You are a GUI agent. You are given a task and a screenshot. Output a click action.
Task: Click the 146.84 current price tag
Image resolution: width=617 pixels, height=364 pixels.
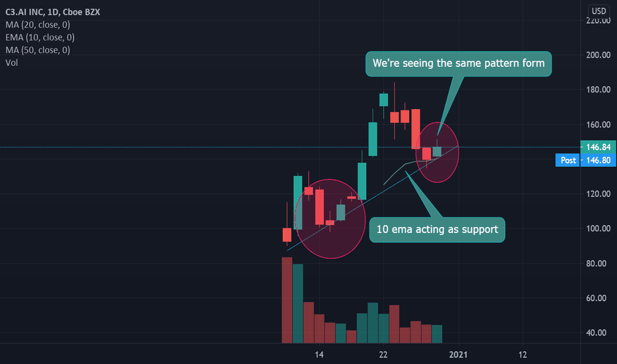[x=598, y=147]
